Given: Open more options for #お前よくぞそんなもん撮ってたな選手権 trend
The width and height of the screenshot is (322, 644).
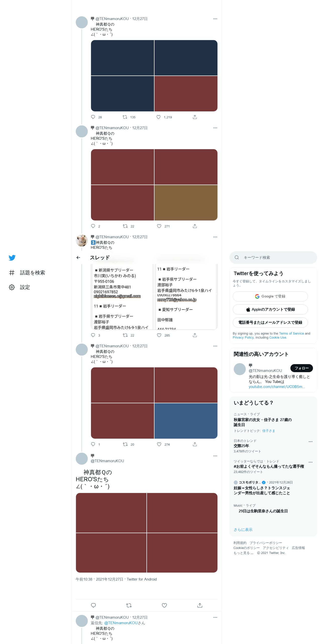Looking at the screenshot, I should pos(310,462).
